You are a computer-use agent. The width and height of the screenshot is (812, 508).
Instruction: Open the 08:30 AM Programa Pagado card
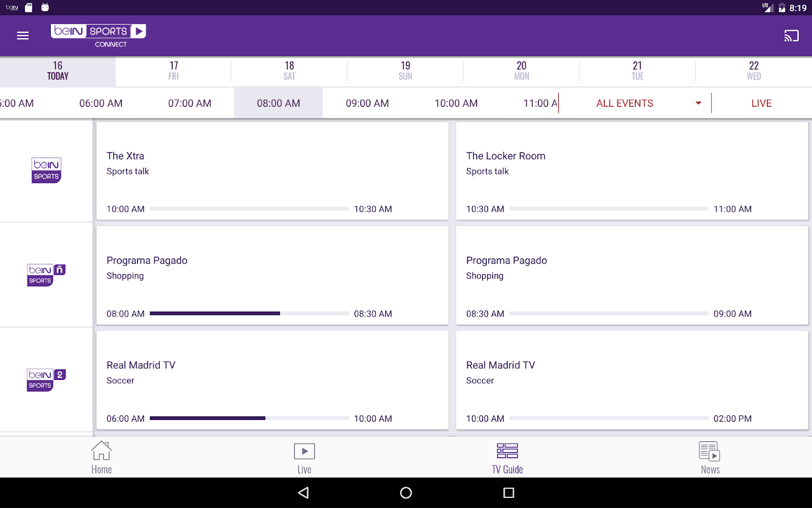click(x=632, y=275)
